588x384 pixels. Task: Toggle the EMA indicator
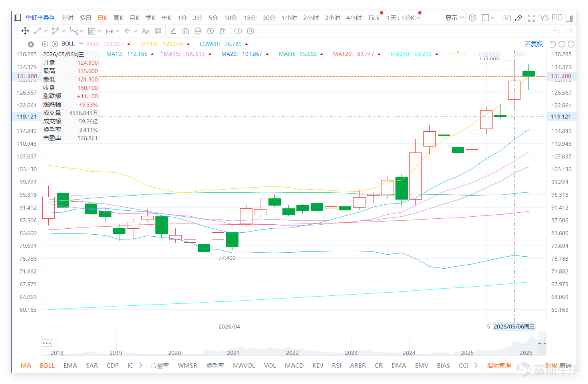70,365
